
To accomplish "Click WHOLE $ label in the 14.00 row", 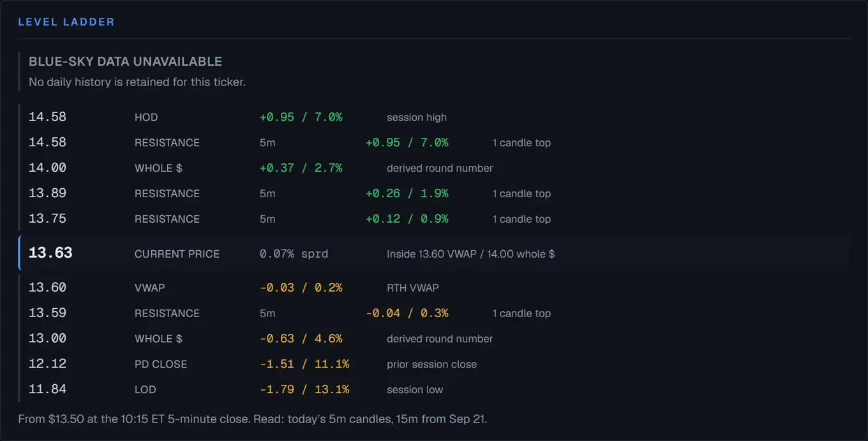I will coord(158,168).
